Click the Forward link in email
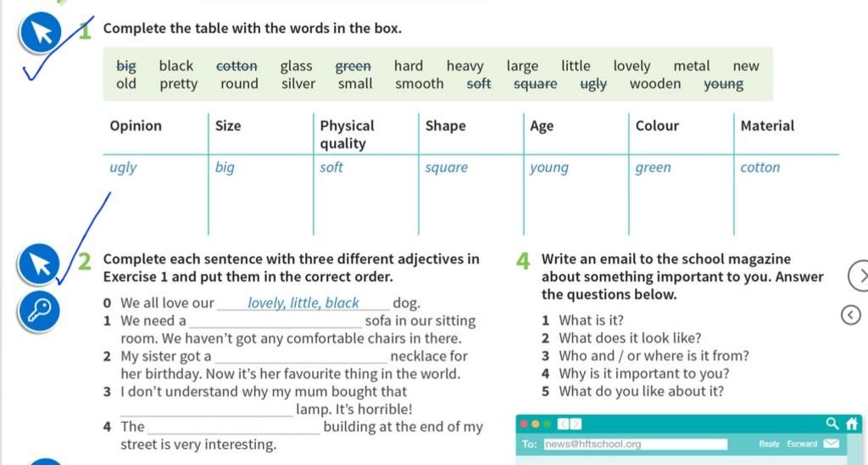Image resolution: width=868 pixels, height=465 pixels. click(x=802, y=444)
